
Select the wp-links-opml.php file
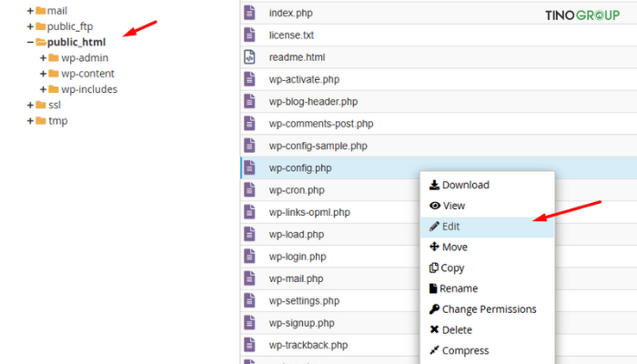[309, 212]
